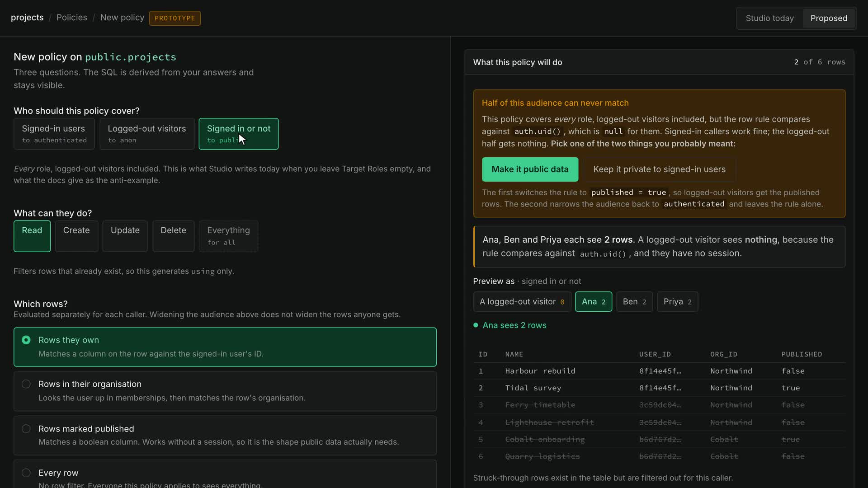868x488 pixels.
Task: Choose Signed-in users audience
Action: tap(54, 134)
